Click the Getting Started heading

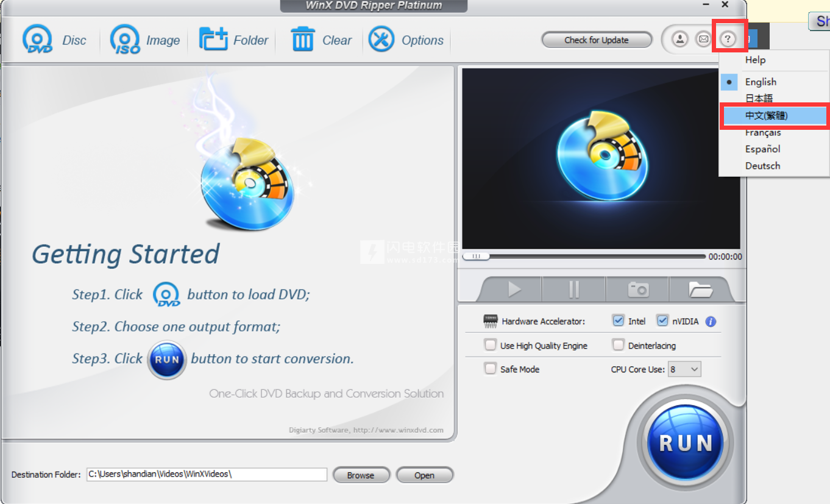click(126, 254)
